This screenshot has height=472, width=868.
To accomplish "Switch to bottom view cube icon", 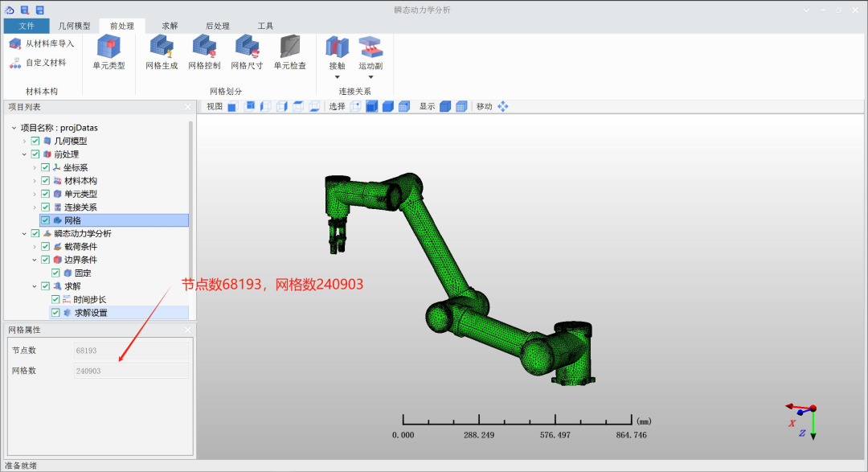I will [314, 106].
